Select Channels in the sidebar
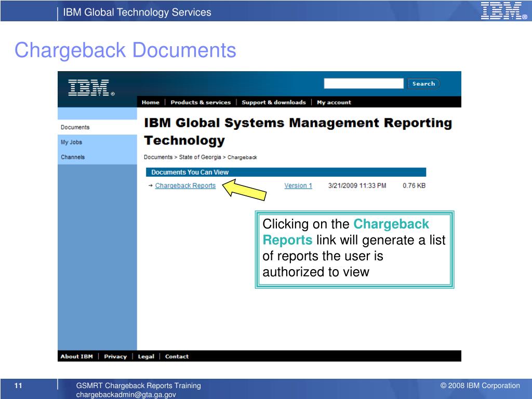 click(73, 157)
